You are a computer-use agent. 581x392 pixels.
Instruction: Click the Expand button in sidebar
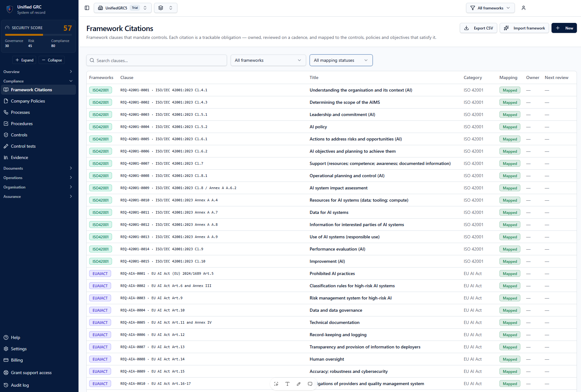point(24,60)
